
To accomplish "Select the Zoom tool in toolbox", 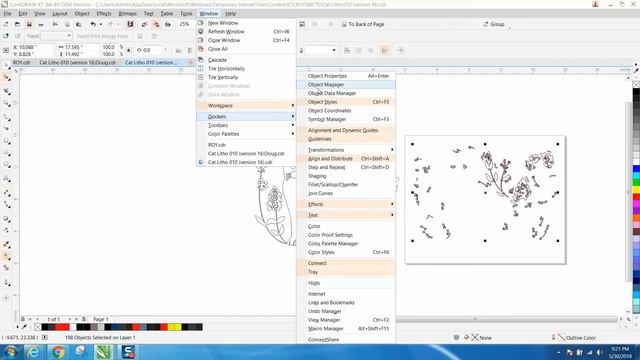I will [7, 103].
